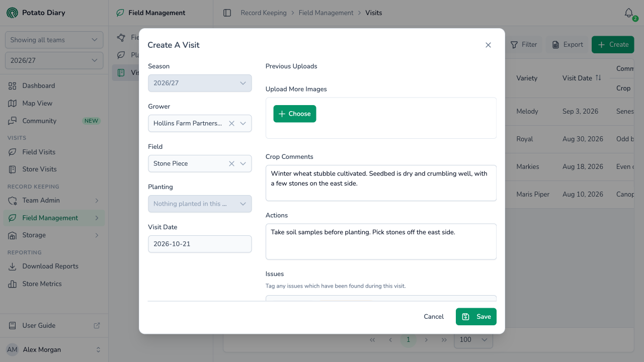The width and height of the screenshot is (644, 362).
Task: Click Record Keeping in the breadcrumb
Action: coord(264,13)
